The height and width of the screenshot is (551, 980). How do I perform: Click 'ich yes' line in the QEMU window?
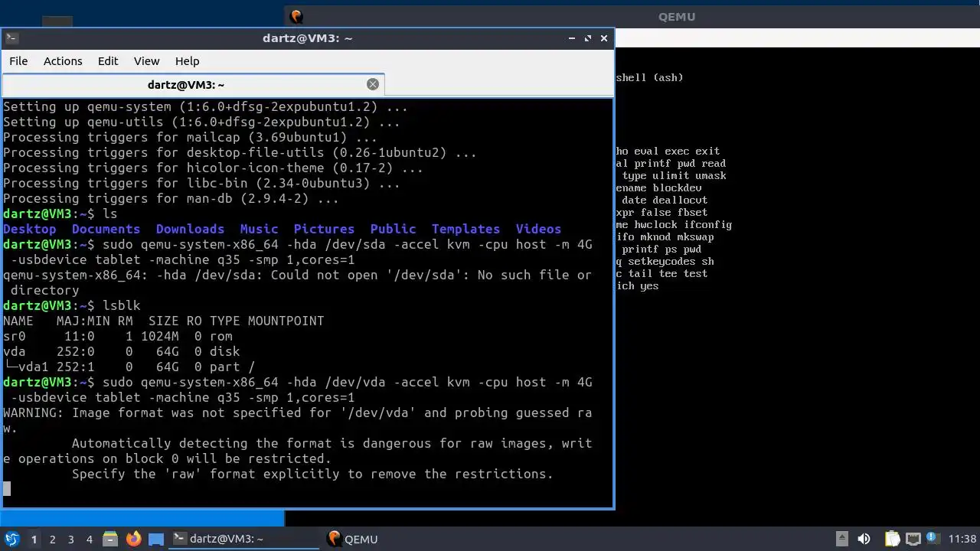pyautogui.click(x=637, y=285)
